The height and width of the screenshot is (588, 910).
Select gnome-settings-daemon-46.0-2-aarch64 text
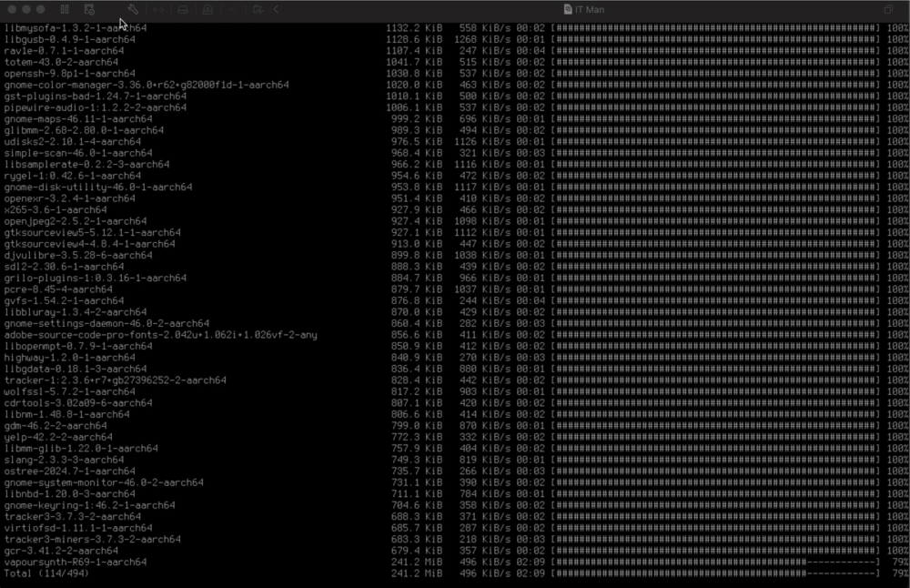click(x=106, y=323)
